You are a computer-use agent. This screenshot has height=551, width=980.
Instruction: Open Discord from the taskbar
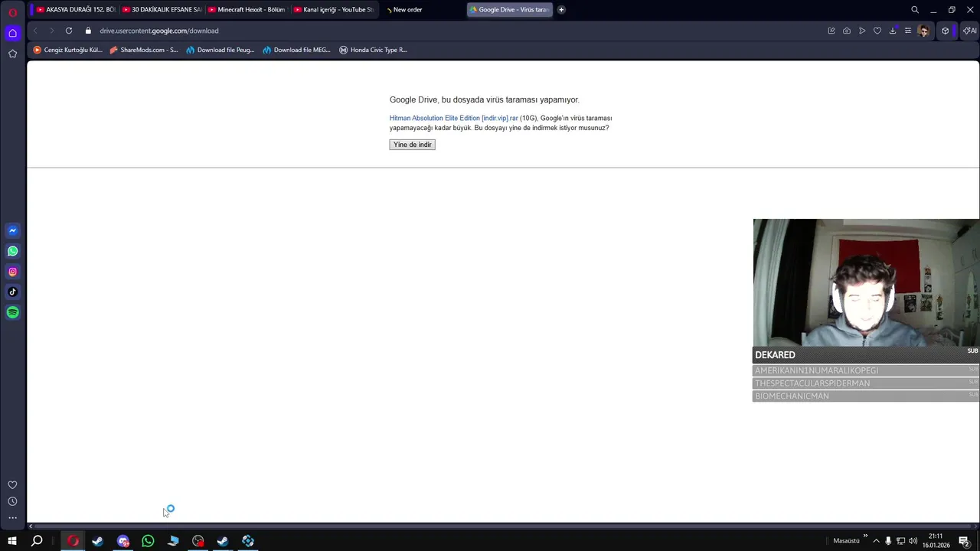tap(123, 541)
